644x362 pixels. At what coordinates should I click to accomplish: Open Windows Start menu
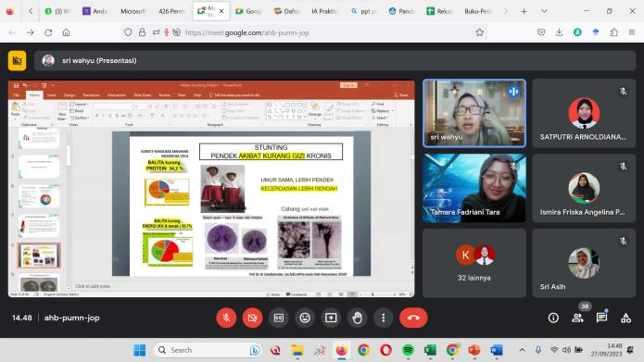tap(140, 350)
